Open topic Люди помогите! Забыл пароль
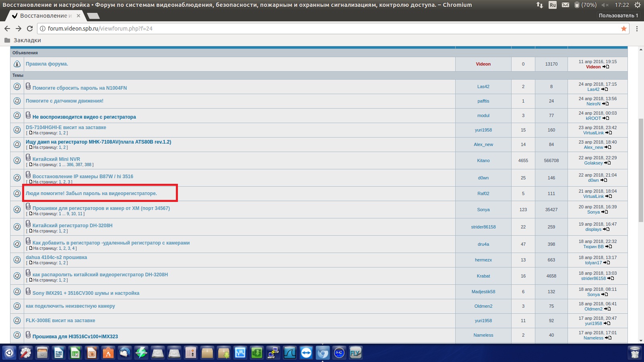The image size is (644, 362). click(x=91, y=193)
